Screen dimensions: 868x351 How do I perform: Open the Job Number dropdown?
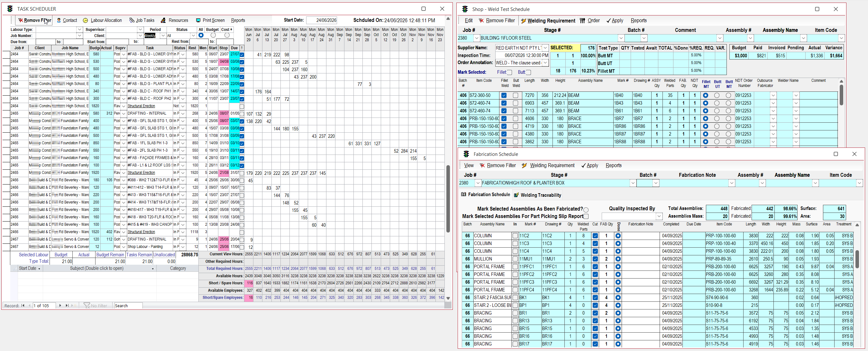point(79,36)
